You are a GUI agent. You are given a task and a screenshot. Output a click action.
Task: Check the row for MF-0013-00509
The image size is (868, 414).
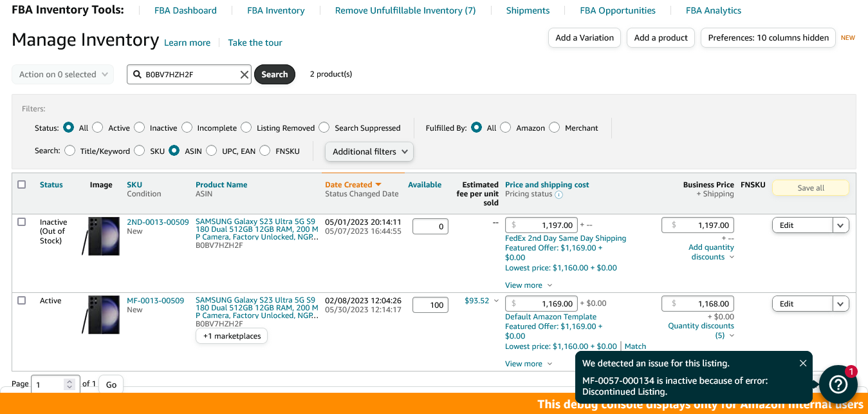pyautogui.click(x=22, y=300)
